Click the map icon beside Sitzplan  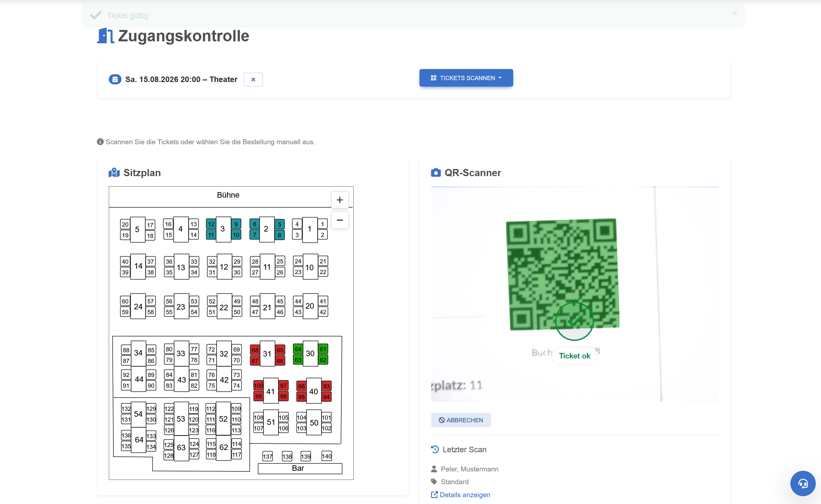[114, 173]
